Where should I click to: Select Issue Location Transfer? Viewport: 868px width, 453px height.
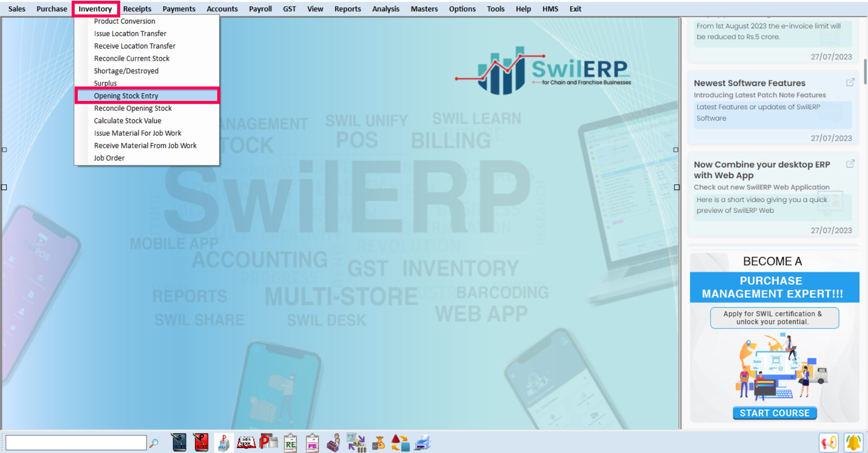point(147,33)
